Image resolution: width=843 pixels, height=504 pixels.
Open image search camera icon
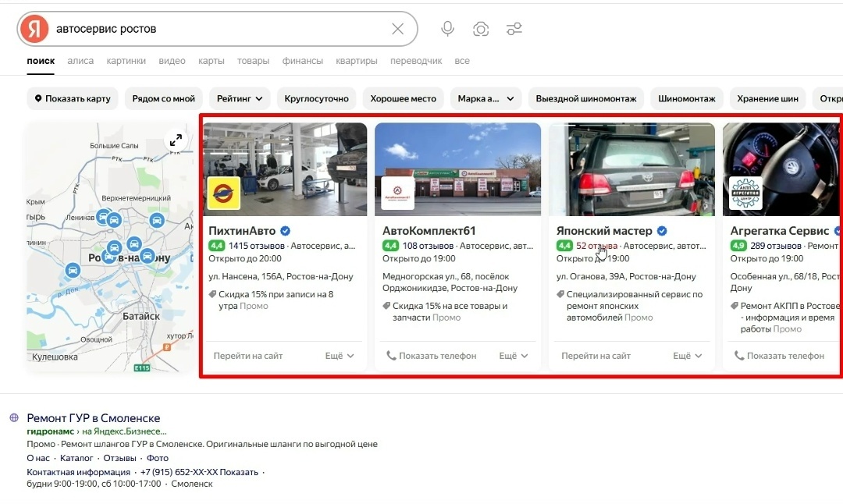pos(481,29)
